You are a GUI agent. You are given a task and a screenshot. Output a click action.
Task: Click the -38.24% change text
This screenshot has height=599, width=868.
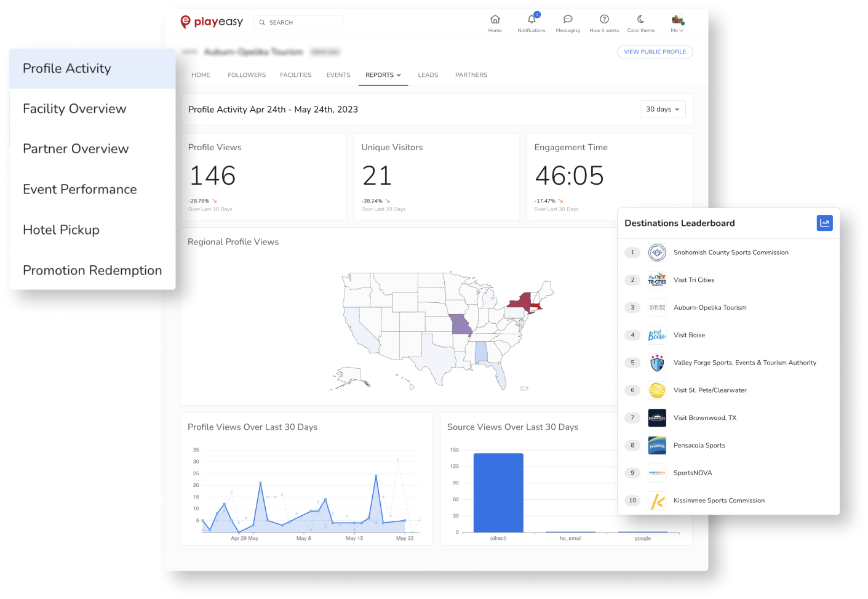pos(372,201)
